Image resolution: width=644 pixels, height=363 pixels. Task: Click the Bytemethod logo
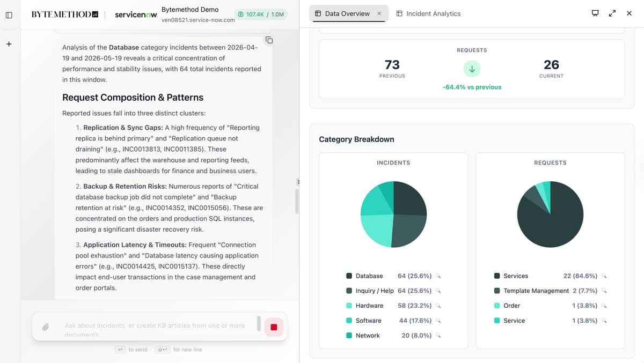tap(65, 14)
